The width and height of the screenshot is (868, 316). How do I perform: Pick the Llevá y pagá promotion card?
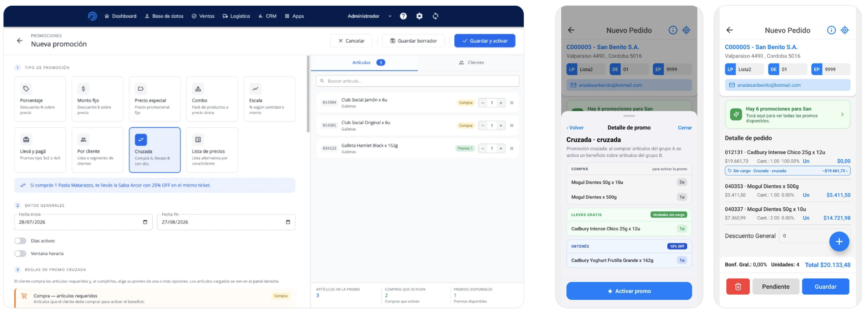click(x=40, y=150)
